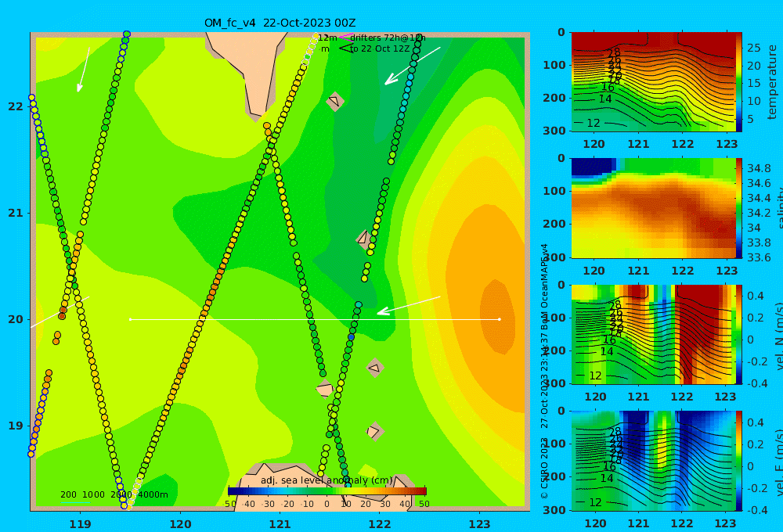Click the 200 depth tick of the vel. N panel

[x=554, y=350]
